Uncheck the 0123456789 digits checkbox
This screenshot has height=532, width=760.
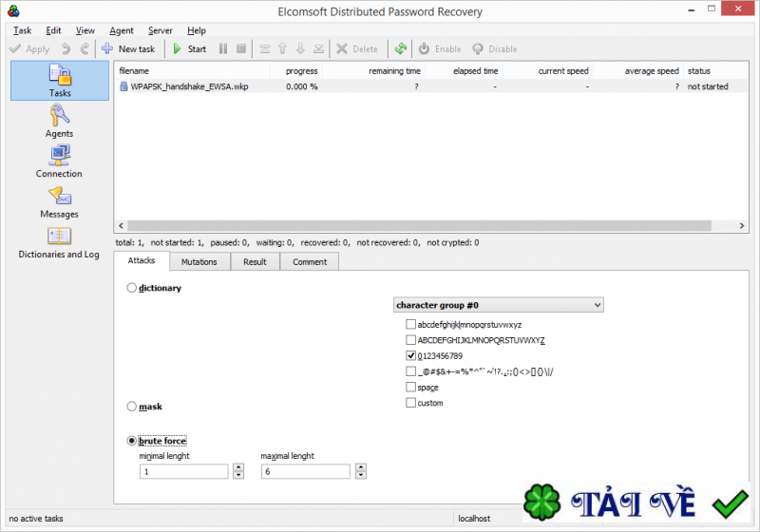click(x=410, y=356)
